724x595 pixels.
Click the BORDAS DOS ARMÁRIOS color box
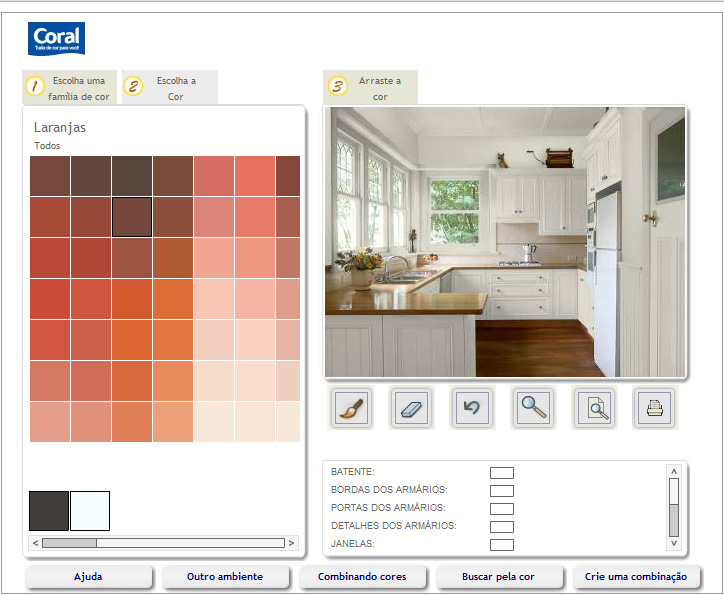502,491
